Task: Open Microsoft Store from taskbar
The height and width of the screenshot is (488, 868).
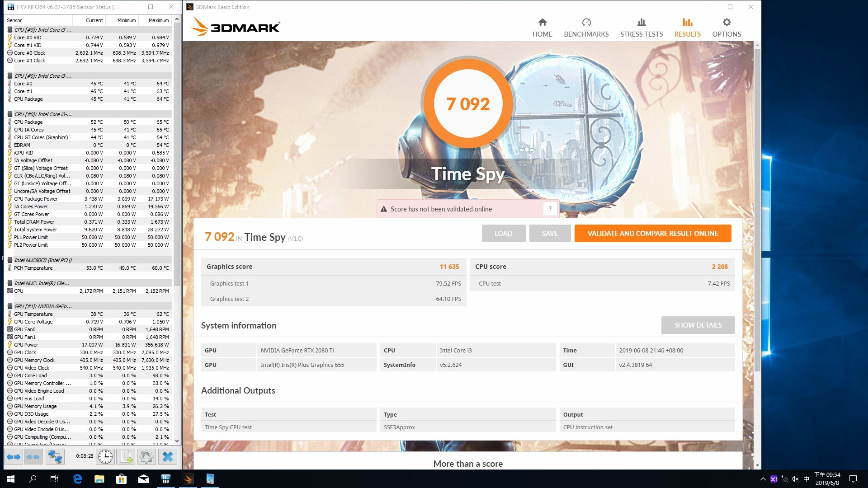Action: tap(121, 479)
